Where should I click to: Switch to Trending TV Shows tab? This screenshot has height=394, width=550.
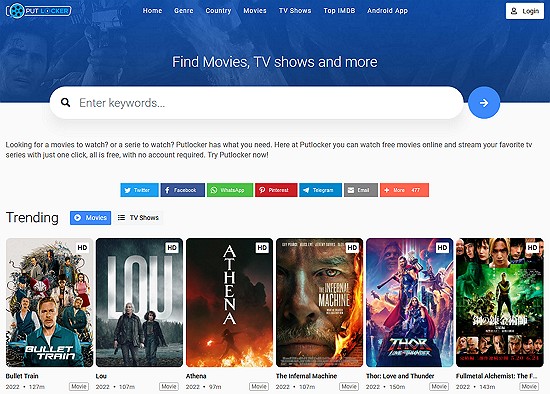138,218
